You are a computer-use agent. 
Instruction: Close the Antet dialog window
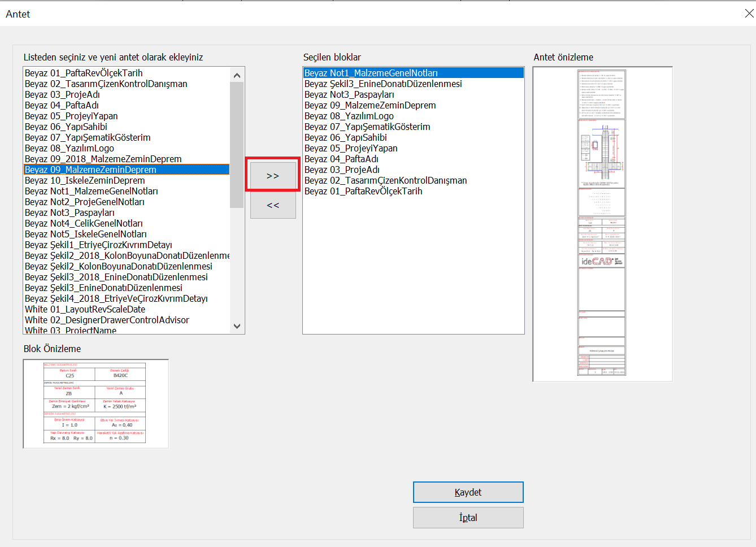[749, 14]
